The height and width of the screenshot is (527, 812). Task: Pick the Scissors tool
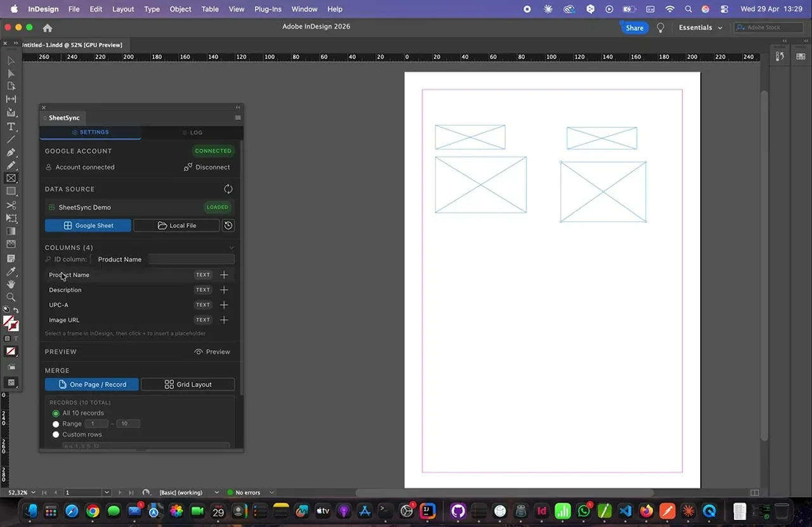(11, 205)
